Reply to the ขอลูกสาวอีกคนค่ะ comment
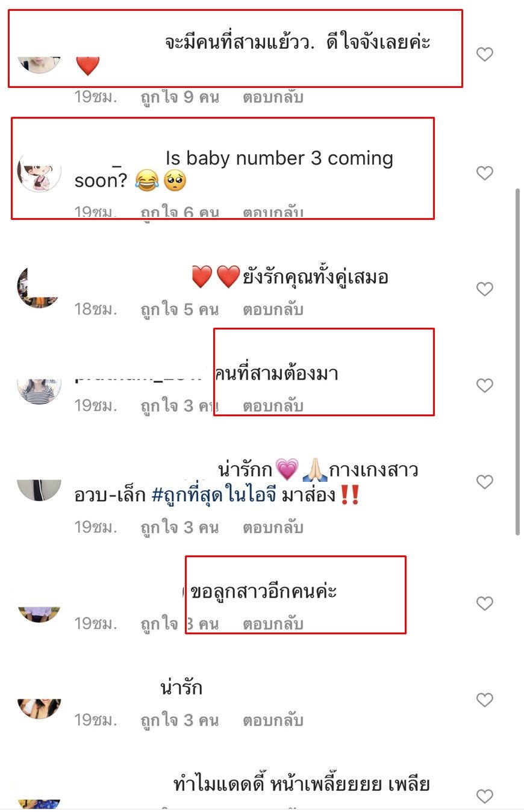 pos(273,623)
